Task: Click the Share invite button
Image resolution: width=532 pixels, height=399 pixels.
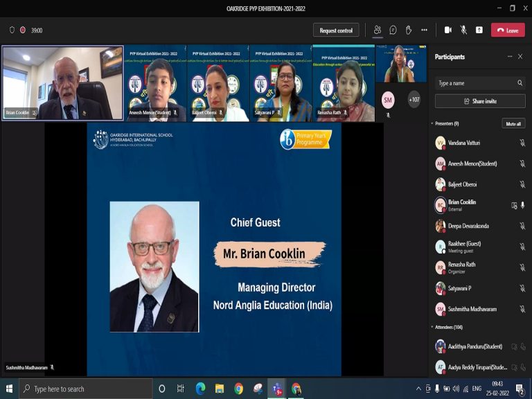Action: pyautogui.click(x=480, y=101)
